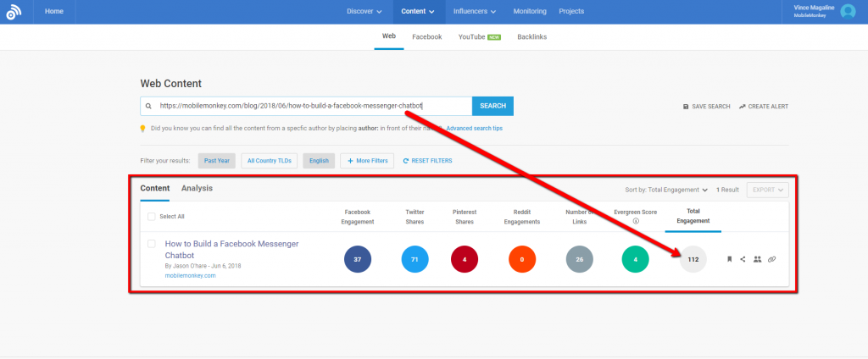This screenshot has height=359, width=868.
Task: Select the Analysis results tab
Action: (197, 188)
